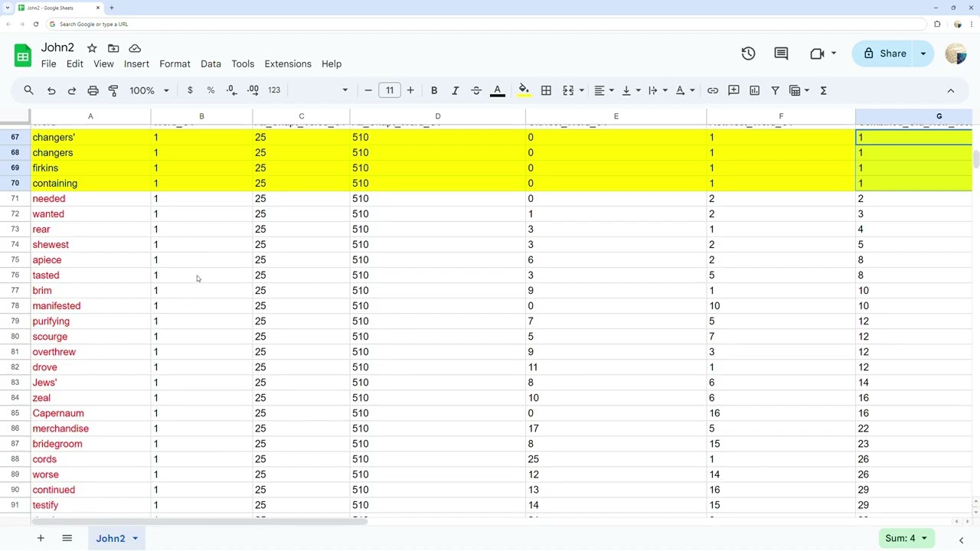Open the Sum: 4 summary dropdown

pyautogui.click(x=905, y=538)
